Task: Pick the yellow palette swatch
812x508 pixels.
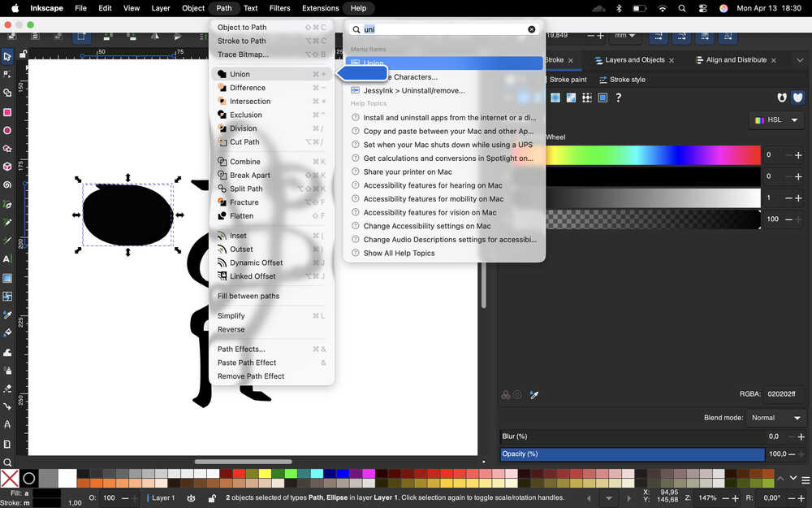Action: (x=265, y=473)
